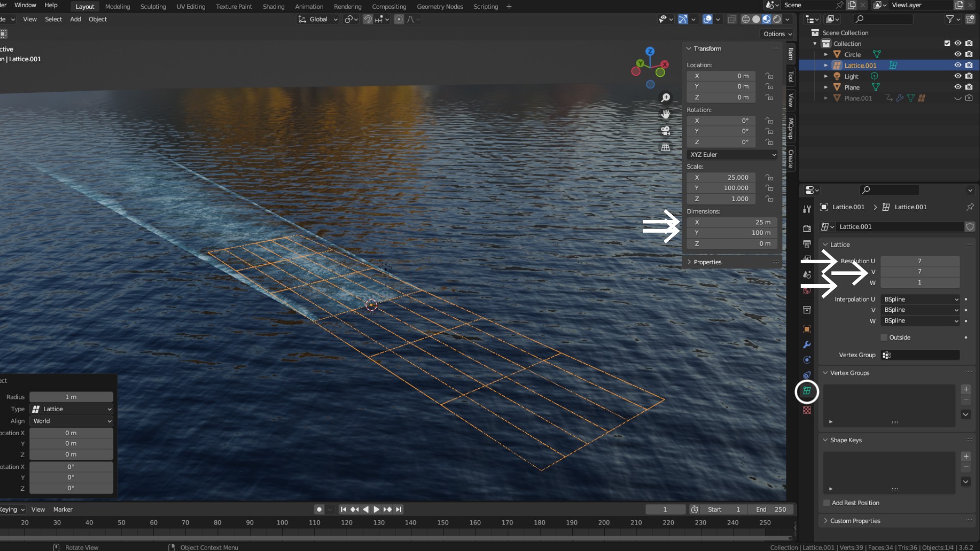This screenshot has width=980, height=551.
Task: Enable Add Rest Position checkbox
Action: click(827, 503)
